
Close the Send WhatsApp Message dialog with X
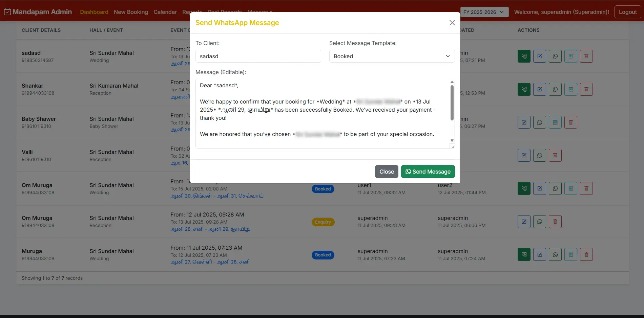coord(452,23)
